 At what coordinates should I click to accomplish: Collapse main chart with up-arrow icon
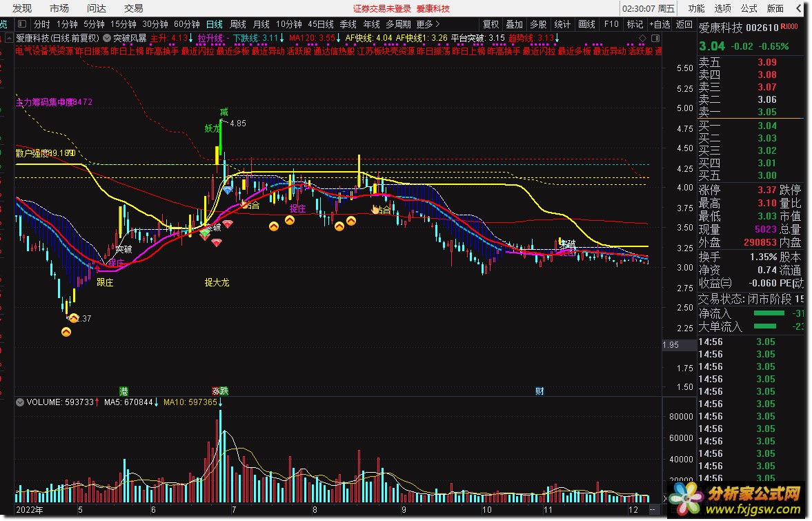coord(9,38)
